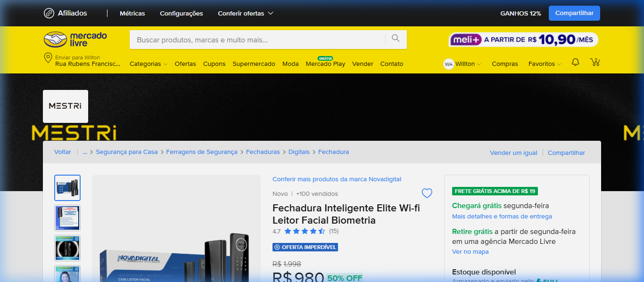
Task: Click the search magnifying glass
Action: point(395,39)
